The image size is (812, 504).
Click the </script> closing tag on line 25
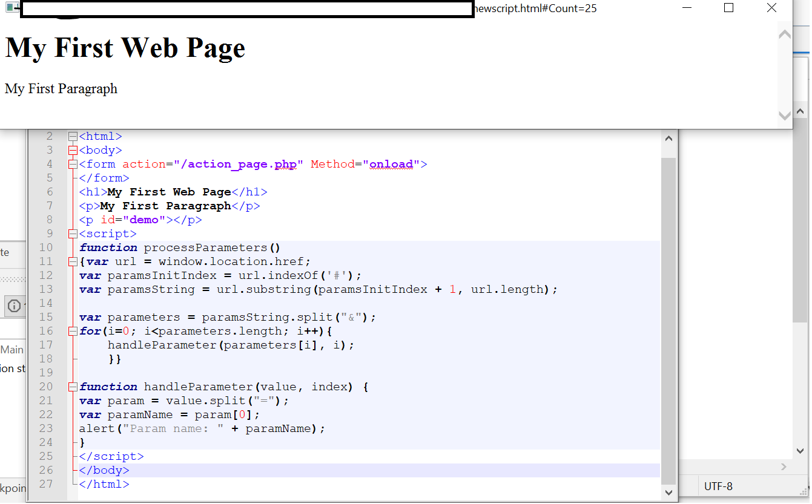[x=111, y=457]
